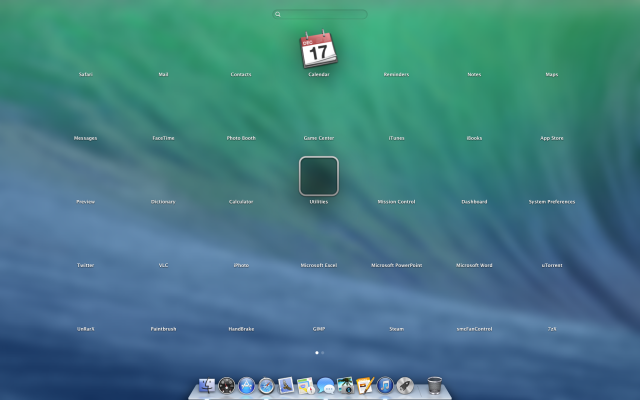Image resolution: width=640 pixels, height=400 pixels.
Task: Switch to the second Launchpad page dot
Action: click(322, 353)
